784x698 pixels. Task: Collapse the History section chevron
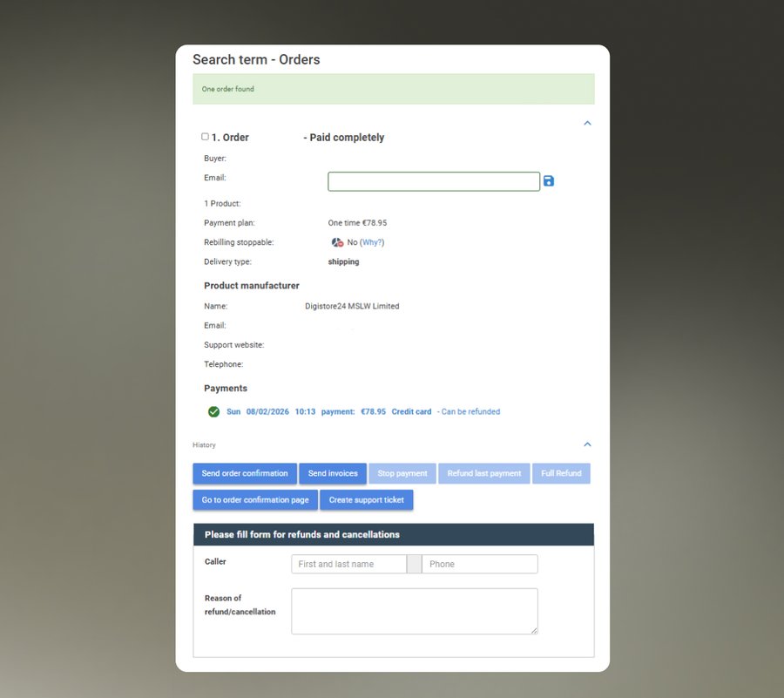click(x=587, y=444)
